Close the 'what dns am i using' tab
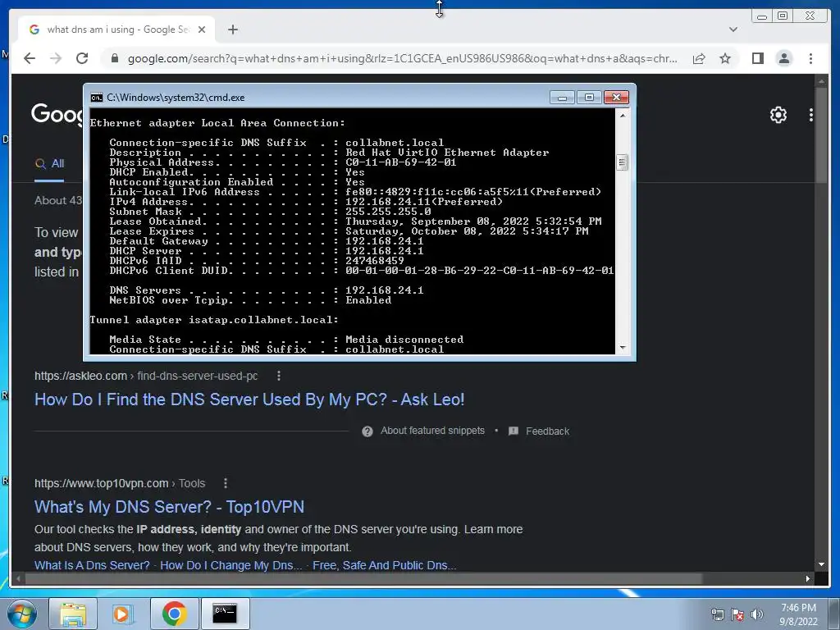This screenshot has width=840, height=630. point(202,30)
